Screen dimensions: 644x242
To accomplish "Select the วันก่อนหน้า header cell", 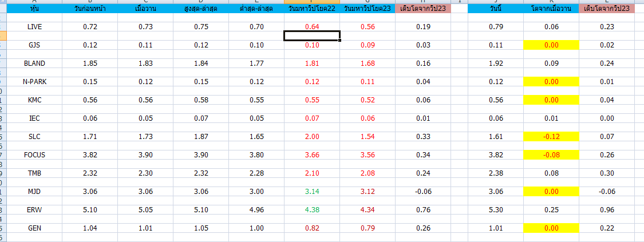I will pyautogui.click(x=90, y=8).
